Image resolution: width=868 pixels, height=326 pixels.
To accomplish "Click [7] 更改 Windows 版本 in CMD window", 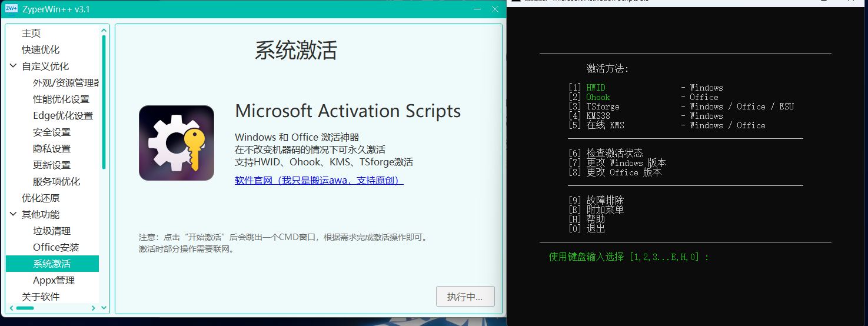I will pyautogui.click(x=617, y=162).
